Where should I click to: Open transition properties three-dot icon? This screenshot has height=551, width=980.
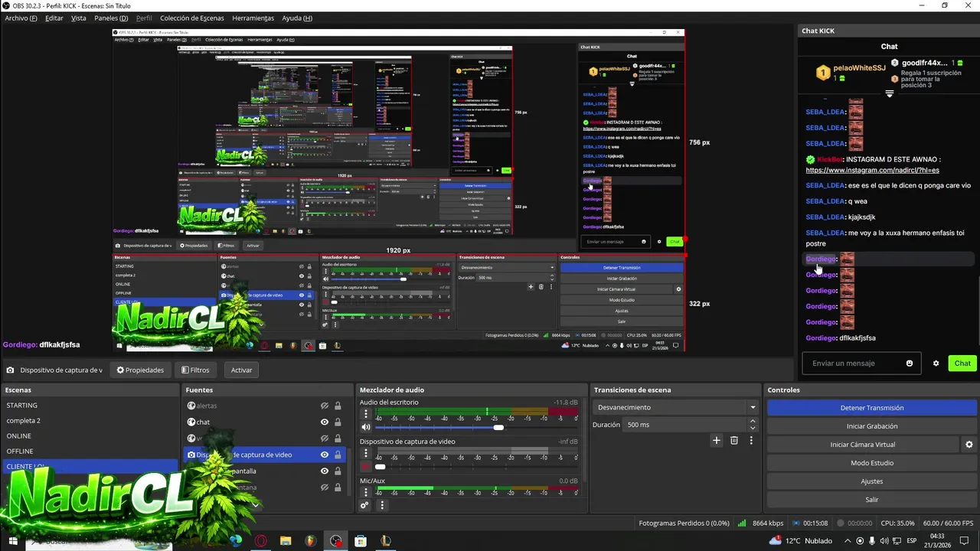[751, 440]
